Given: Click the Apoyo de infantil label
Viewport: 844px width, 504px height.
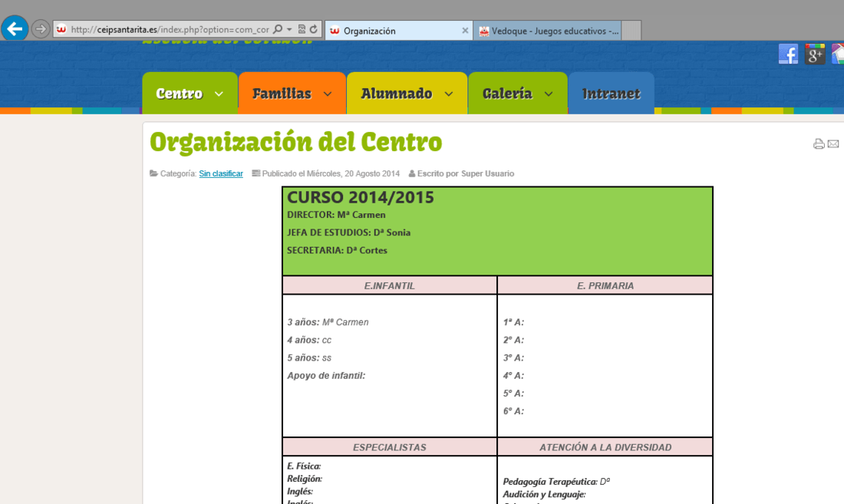Looking at the screenshot, I should point(326,375).
